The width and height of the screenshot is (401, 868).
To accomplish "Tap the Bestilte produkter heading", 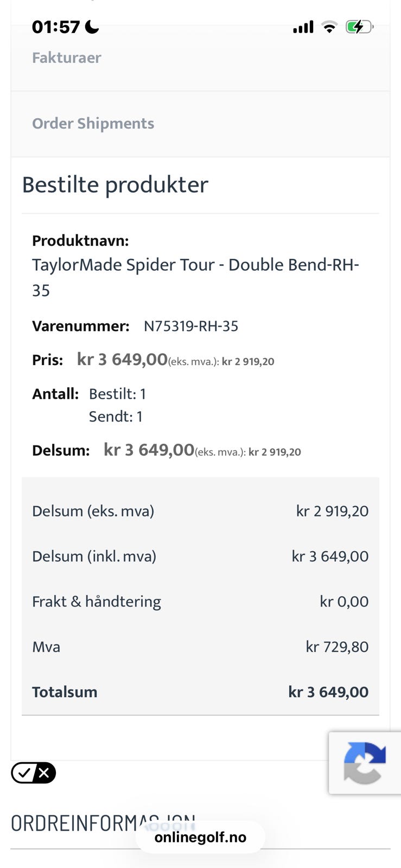I will 115,184.
